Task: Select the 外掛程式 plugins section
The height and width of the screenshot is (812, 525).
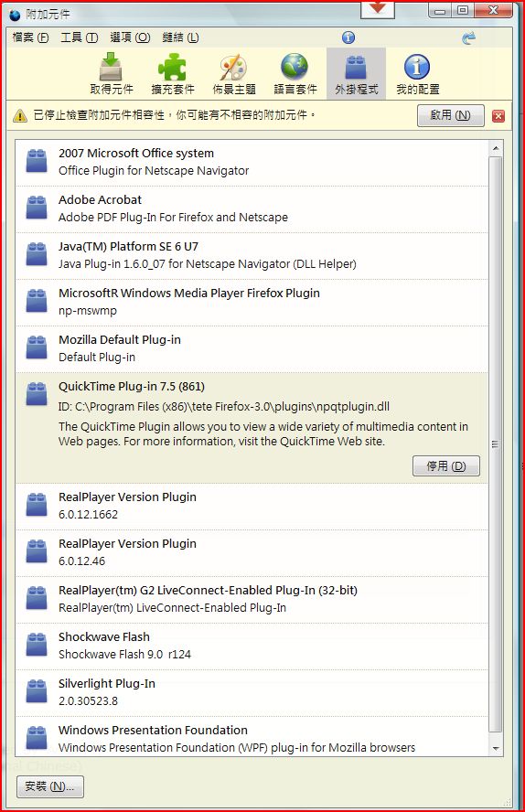Action: (356, 73)
